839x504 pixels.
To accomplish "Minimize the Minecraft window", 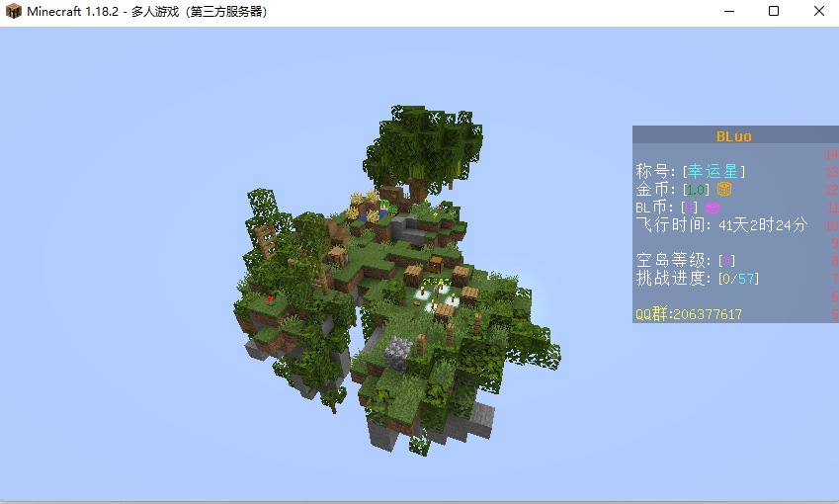I will coord(728,11).
